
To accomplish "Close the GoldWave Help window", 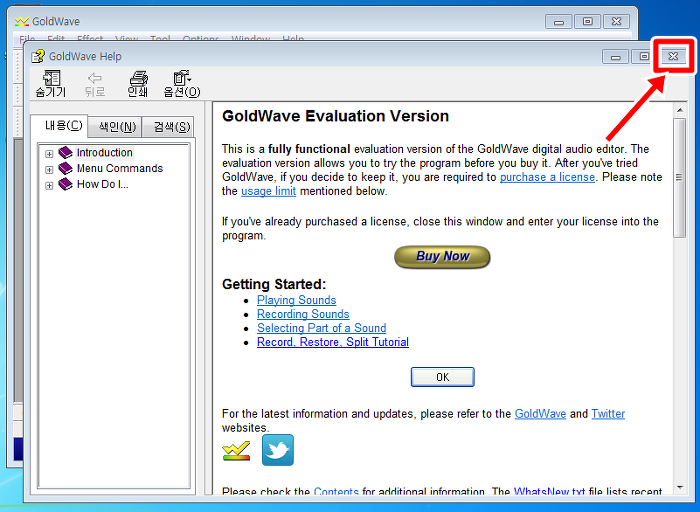I will coord(673,56).
